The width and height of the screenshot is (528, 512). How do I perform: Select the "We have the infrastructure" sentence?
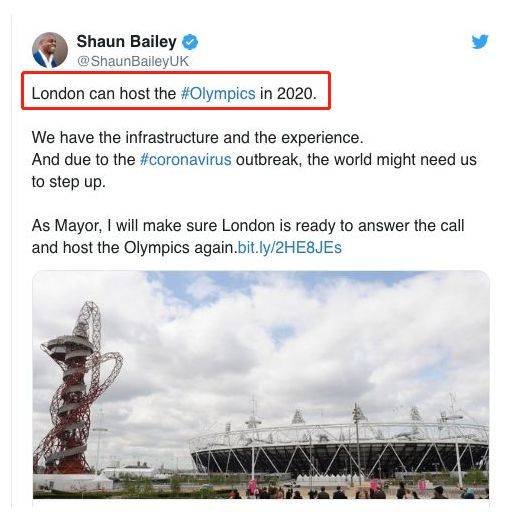click(197, 137)
